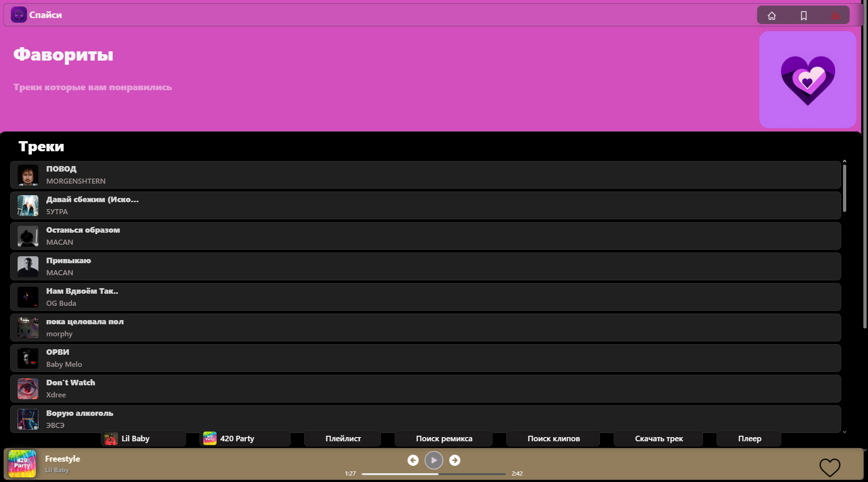Viewport: 868px width, 482px height.
Task: Play Don't Watch by Xdree
Action: pyautogui.click(x=425, y=389)
